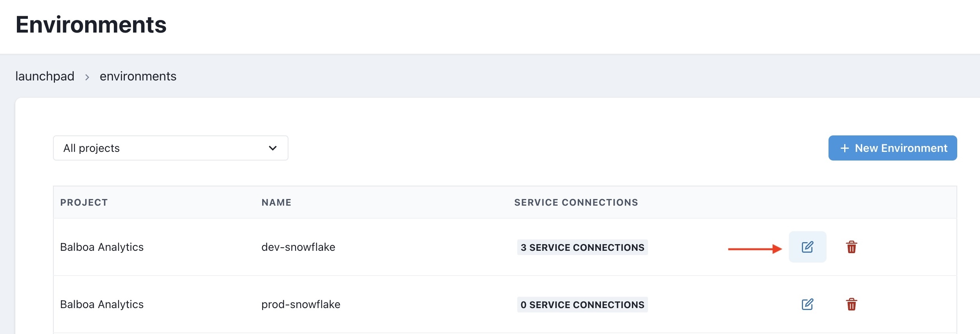Sort by the Name column header
Image resolution: width=980 pixels, height=334 pixels.
point(277,203)
